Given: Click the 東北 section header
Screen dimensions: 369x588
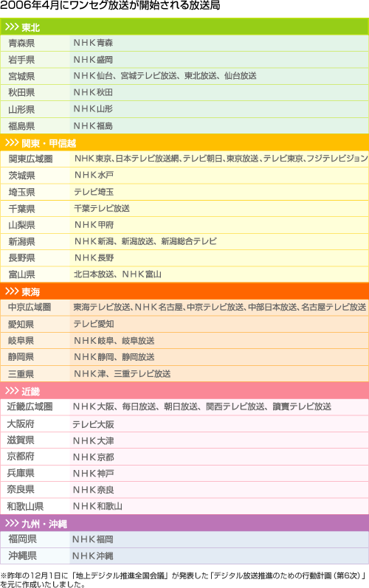Looking at the screenshot, I should pyautogui.click(x=184, y=27).
